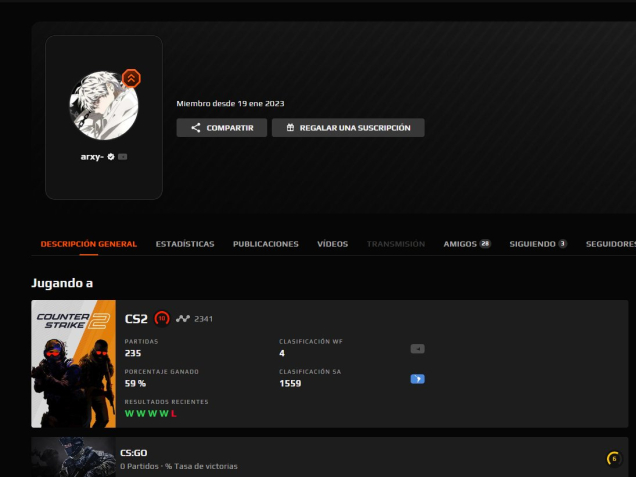Click the verified checkmark next to arxy-
636x477 pixels.
pos(111,157)
